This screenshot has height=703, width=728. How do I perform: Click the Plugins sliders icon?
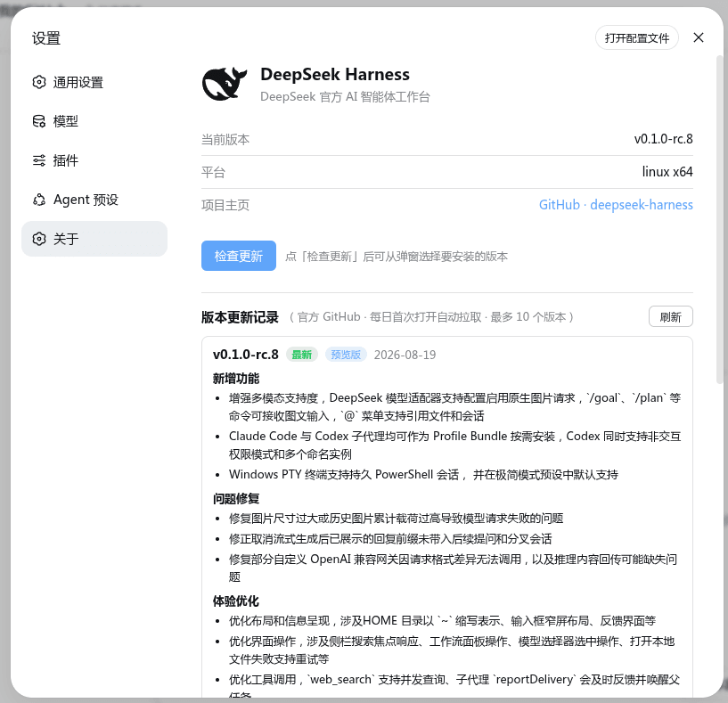(39, 160)
